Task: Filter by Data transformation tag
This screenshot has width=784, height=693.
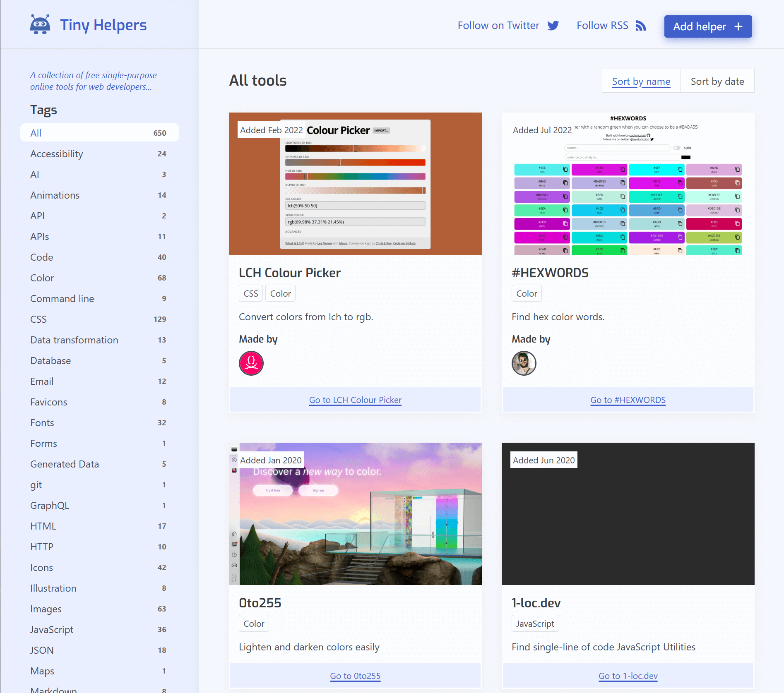Action: click(x=100, y=340)
